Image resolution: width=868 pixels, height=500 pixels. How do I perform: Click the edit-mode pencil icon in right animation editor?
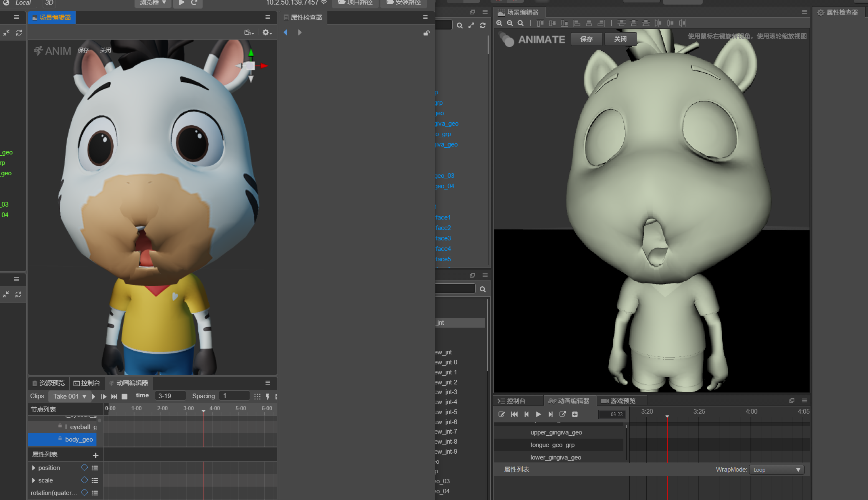501,414
